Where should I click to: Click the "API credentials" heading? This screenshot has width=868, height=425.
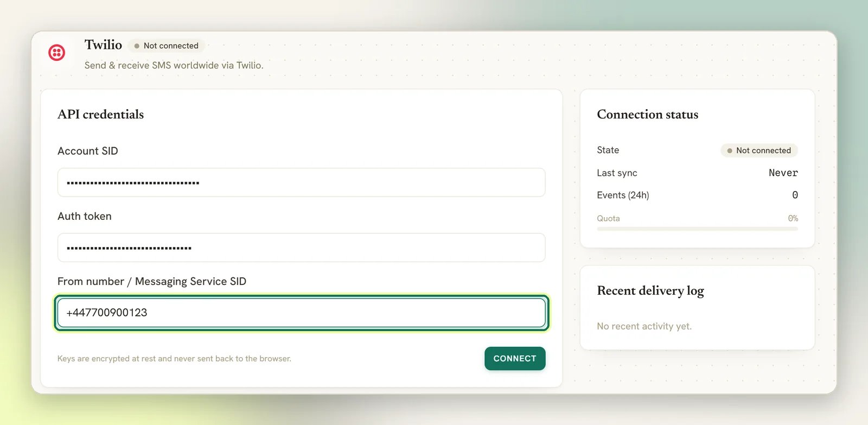pyautogui.click(x=101, y=114)
